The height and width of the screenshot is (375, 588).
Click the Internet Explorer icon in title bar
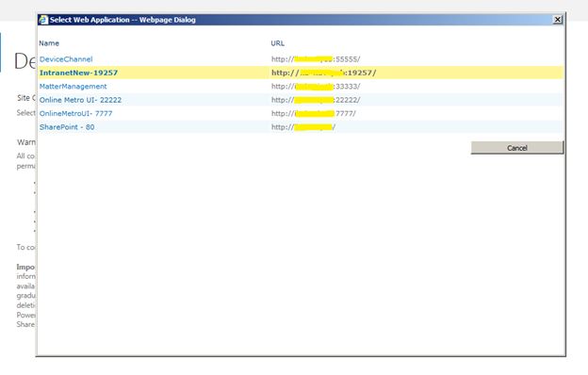[x=43, y=20]
